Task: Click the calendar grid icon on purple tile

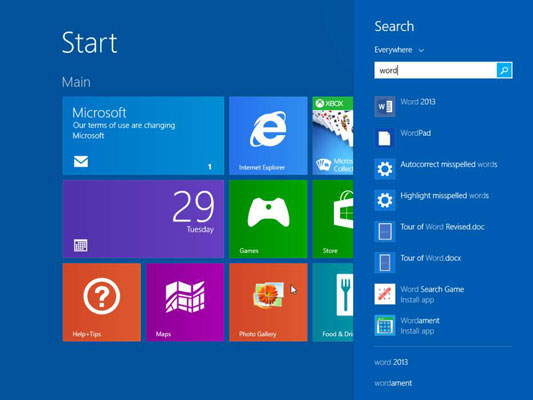Action: point(81,245)
